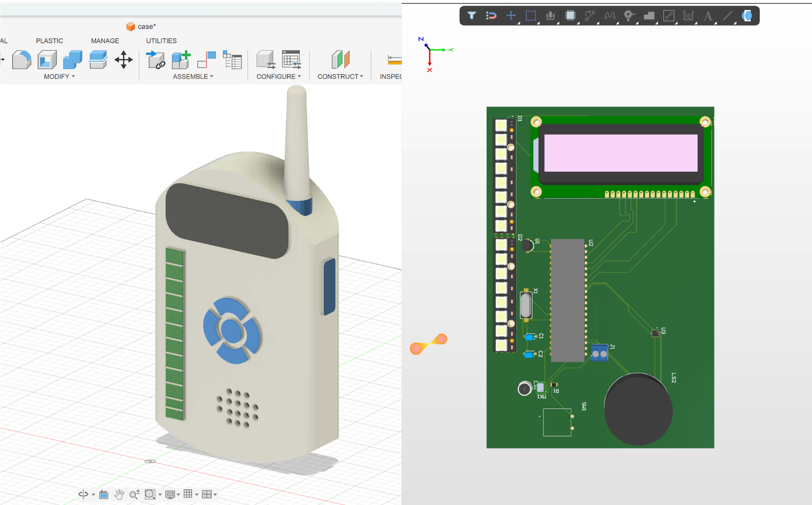
Task: Select the Shell tool icon
Action: point(47,60)
